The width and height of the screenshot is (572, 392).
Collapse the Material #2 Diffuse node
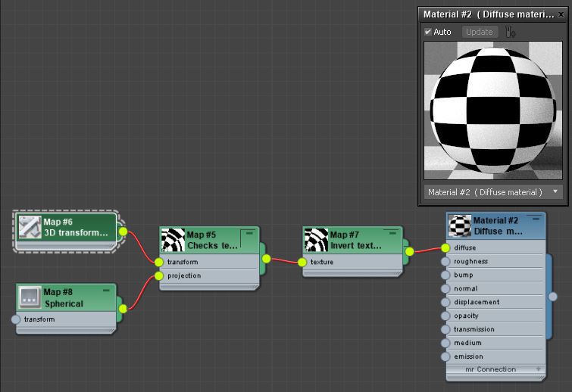click(535, 219)
